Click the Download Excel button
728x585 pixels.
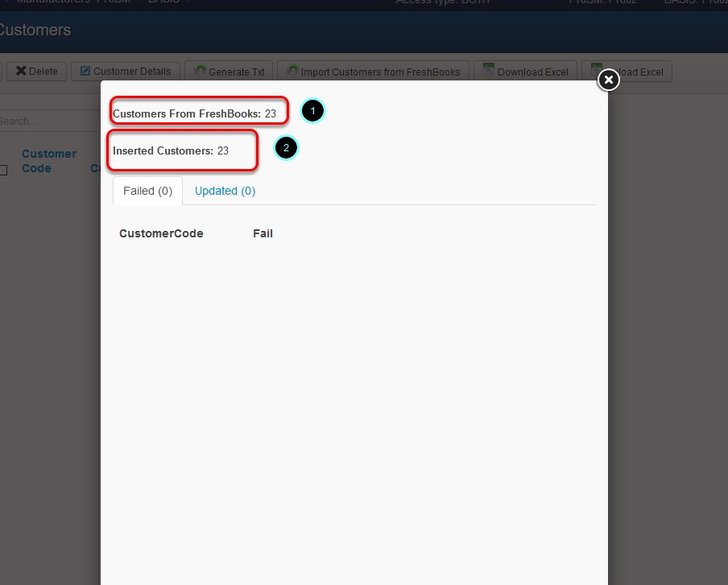pyautogui.click(x=525, y=72)
